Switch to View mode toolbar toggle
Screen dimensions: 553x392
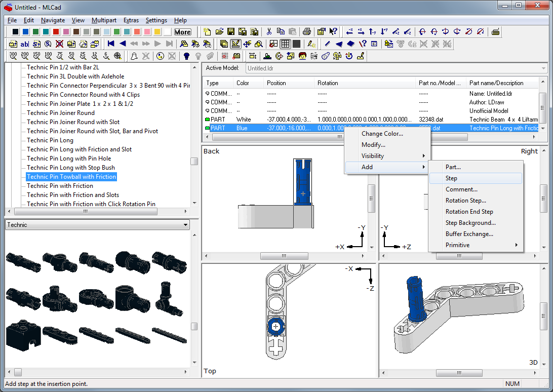point(224,44)
